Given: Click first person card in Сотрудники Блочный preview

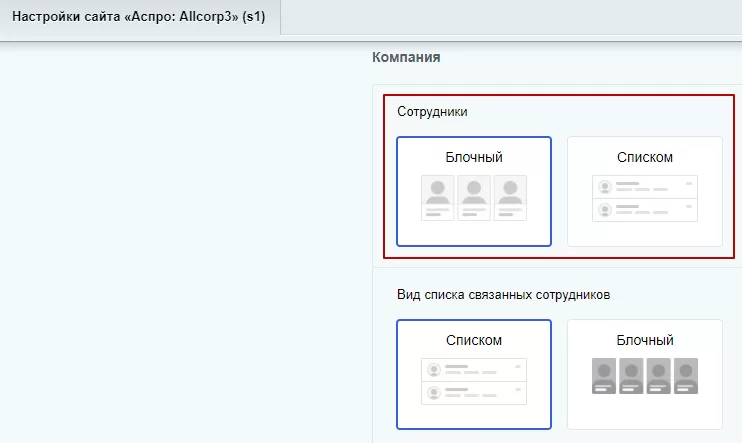Looking at the screenshot, I should pos(437,198).
